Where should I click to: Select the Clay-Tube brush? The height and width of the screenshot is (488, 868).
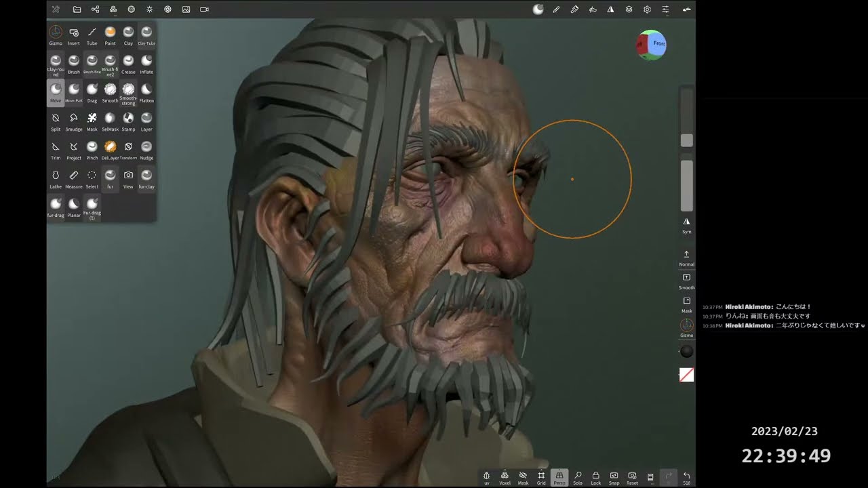pos(146,35)
